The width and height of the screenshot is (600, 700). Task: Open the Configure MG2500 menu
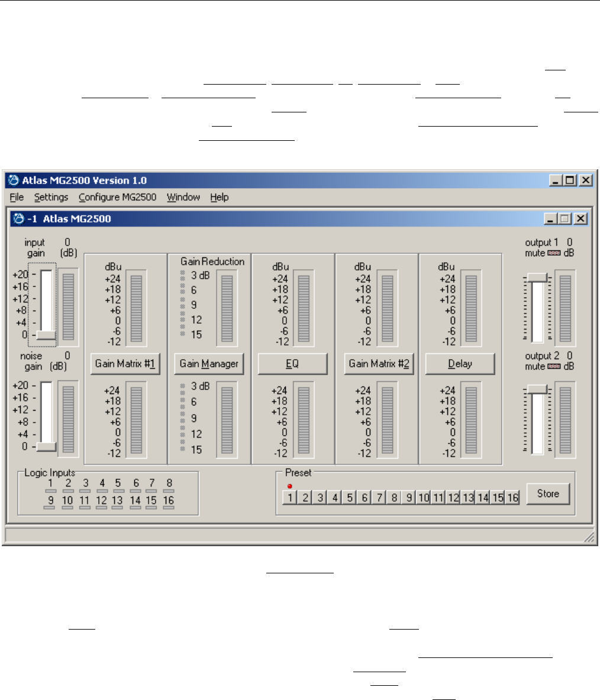pos(117,197)
